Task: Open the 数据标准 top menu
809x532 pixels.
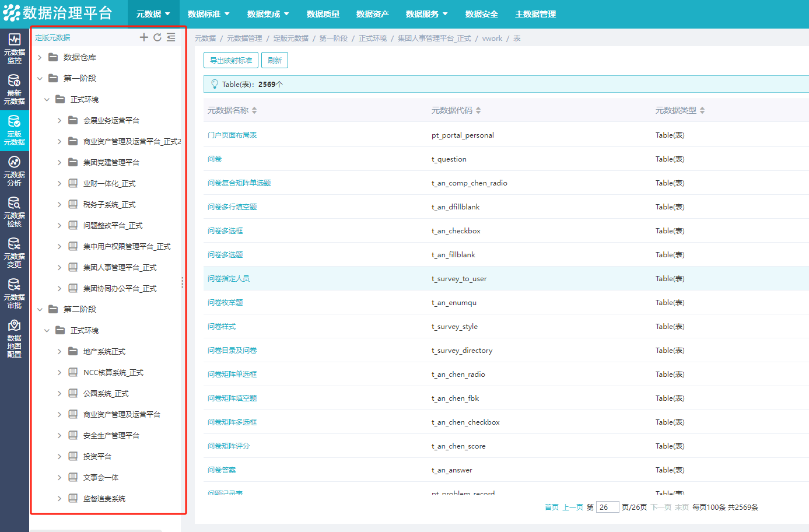Action: click(208, 14)
